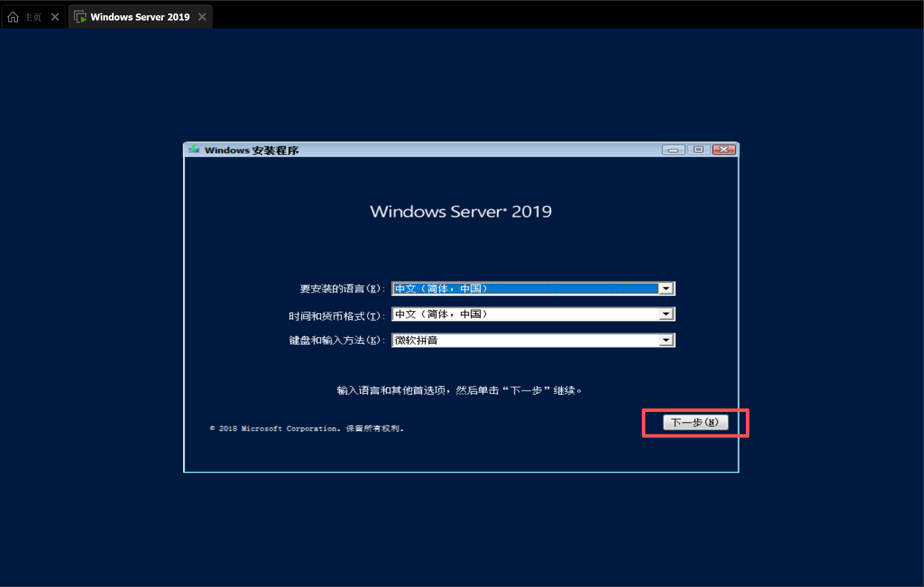Image resolution: width=924 pixels, height=587 pixels.
Task: Select the 时间和货币格式 combo box field
Action: point(533,314)
